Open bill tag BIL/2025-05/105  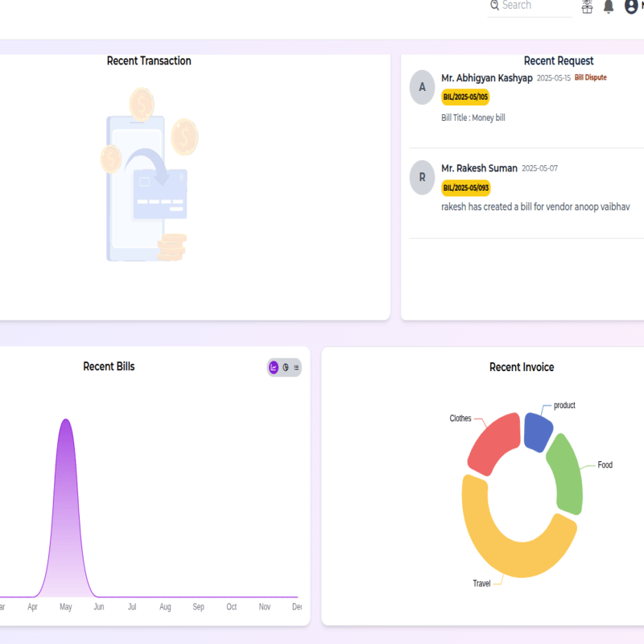pyautogui.click(x=465, y=97)
